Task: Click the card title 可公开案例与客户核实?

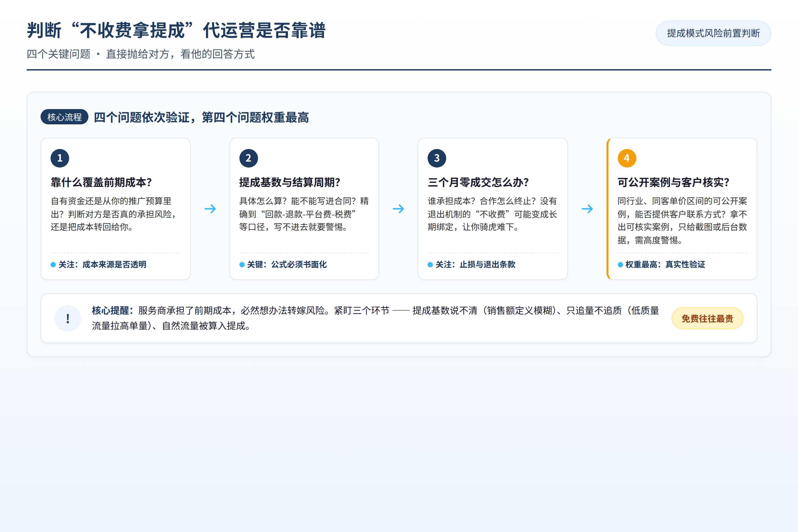Action: pos(674,182)
